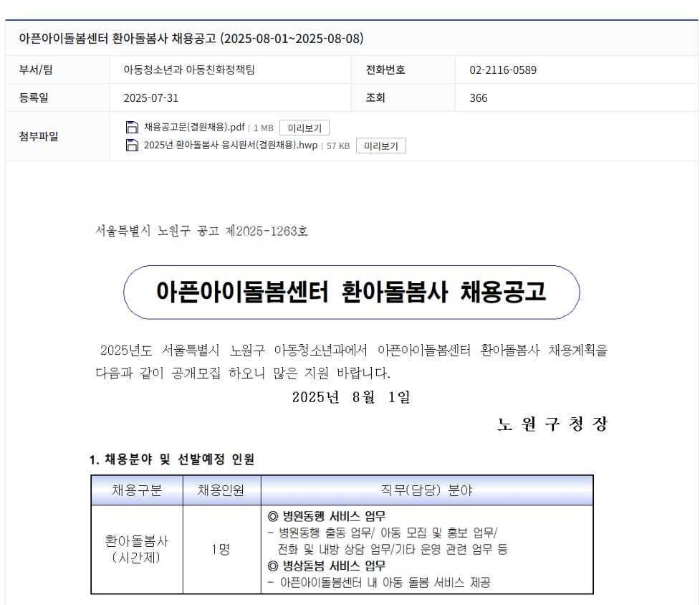The height and width of the screenshot is (605, 700).
Task: Click the 조회 view count 366
Action: pos(479,97)
